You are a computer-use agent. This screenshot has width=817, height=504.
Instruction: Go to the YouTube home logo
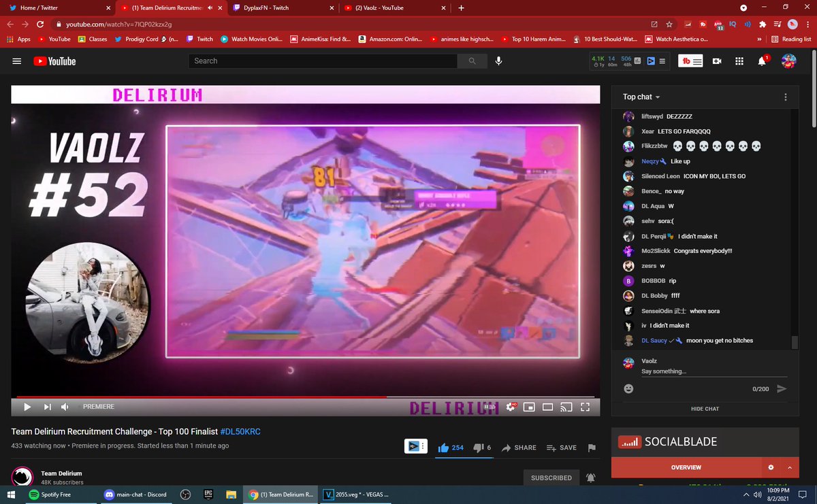coord(54,61)
